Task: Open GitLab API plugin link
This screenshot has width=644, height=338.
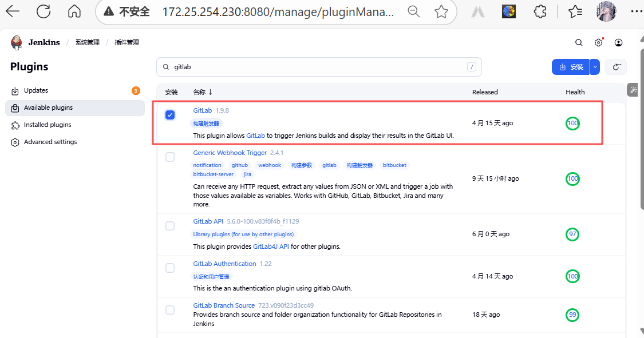Action: 208,221
